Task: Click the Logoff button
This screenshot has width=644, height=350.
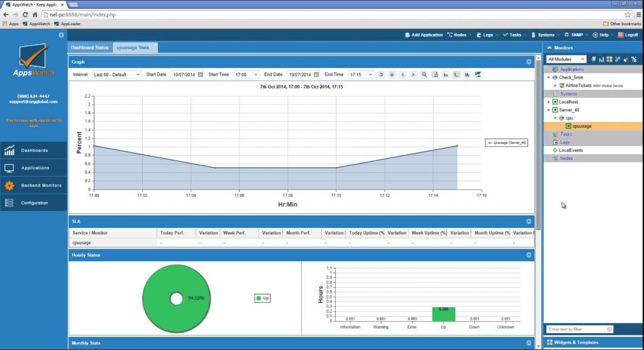Action: 628,35
